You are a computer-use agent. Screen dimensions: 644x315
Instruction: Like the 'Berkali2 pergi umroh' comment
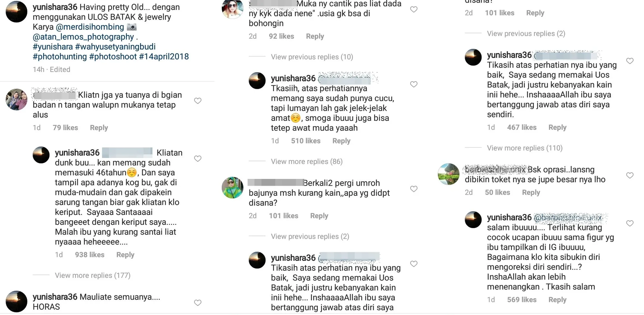pyautogui.click(x=414, y=189)
